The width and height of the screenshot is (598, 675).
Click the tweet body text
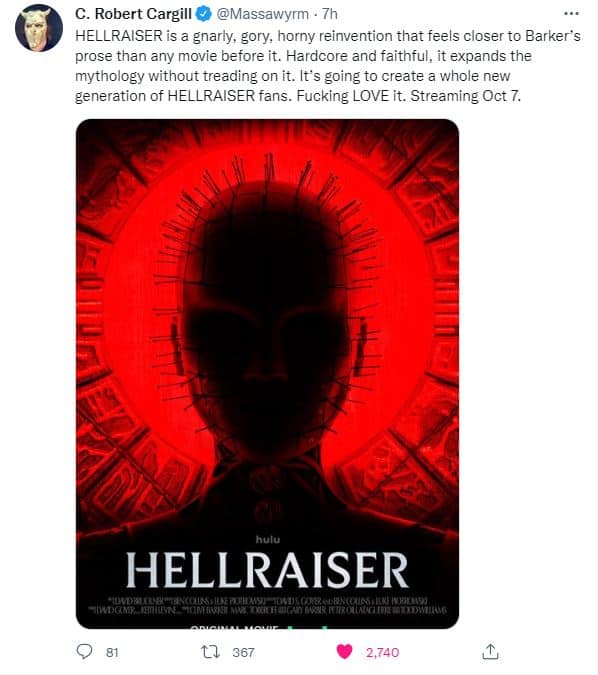tap(328, 66)
